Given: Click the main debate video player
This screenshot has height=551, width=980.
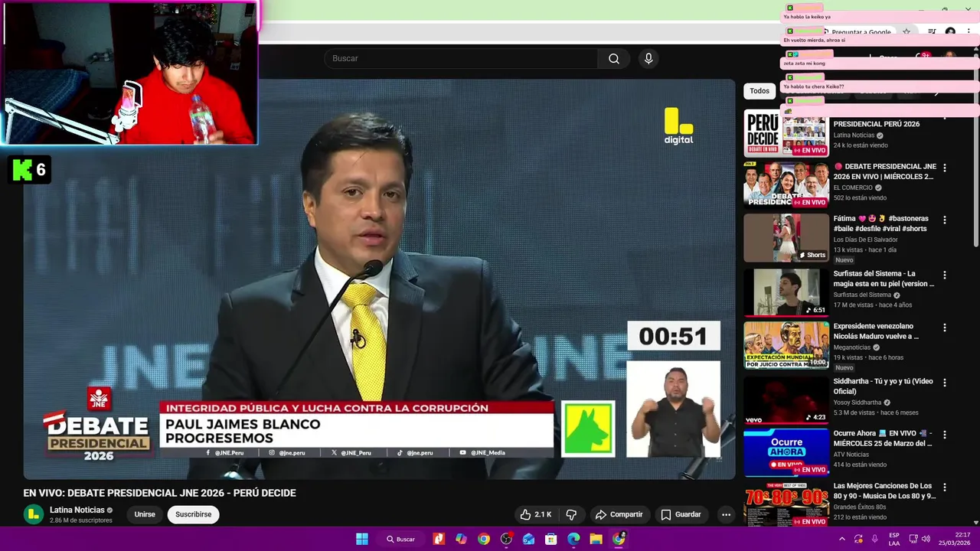Looking at the screenshot, I should (379, 279).
